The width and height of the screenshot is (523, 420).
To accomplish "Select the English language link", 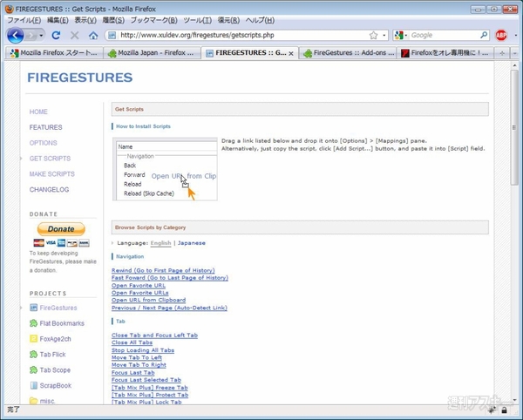I will coord(160,243).
